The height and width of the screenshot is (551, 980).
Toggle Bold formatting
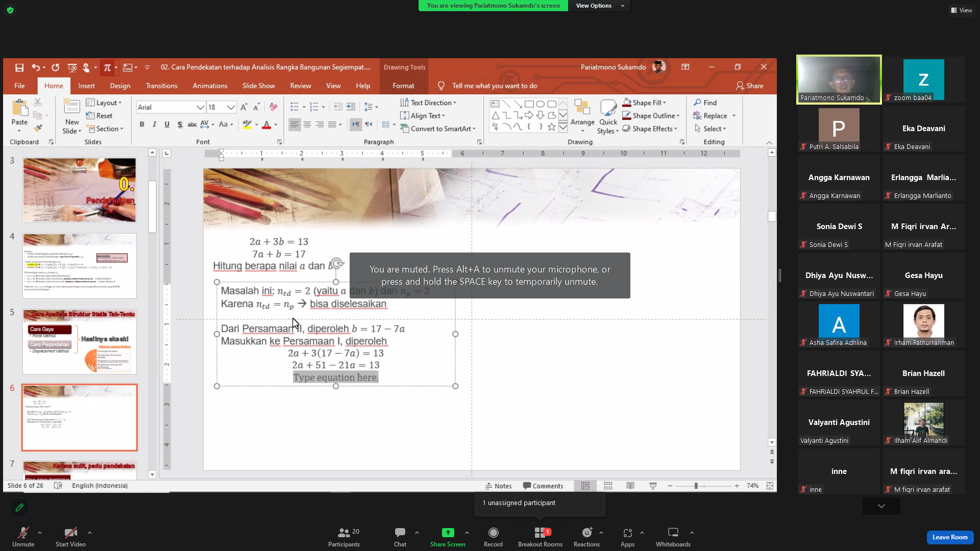click(x=142, y=124)
